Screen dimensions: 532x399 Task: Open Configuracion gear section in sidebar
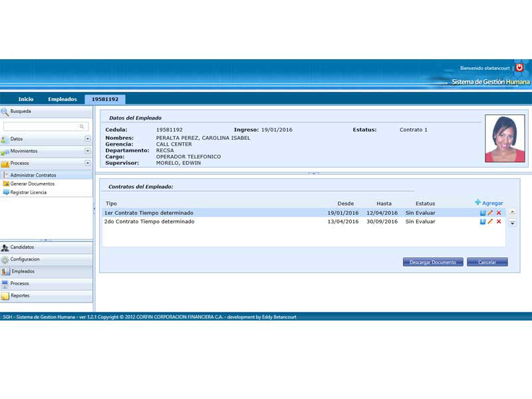point(25,259)
